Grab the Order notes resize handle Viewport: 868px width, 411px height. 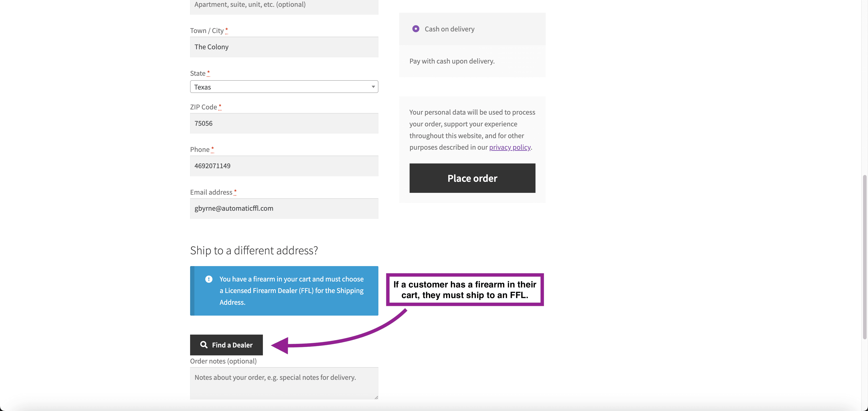pyautogui.click(x=376, y=397)
